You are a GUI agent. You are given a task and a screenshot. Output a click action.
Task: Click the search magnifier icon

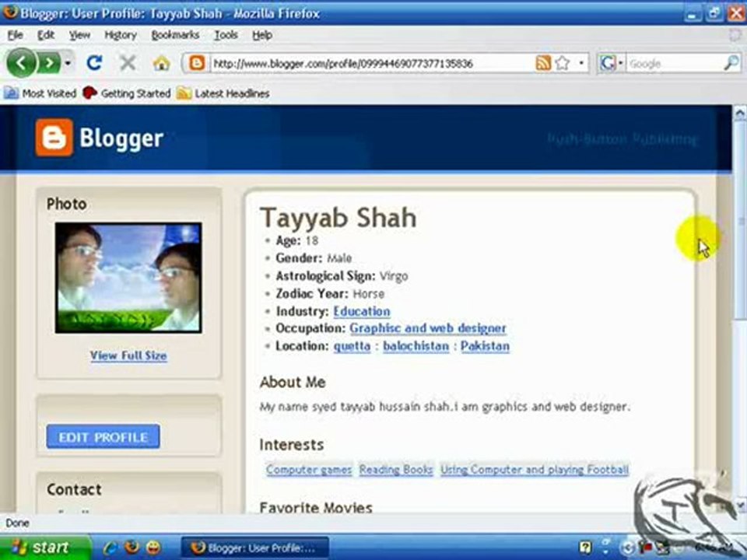coord(731,63)
